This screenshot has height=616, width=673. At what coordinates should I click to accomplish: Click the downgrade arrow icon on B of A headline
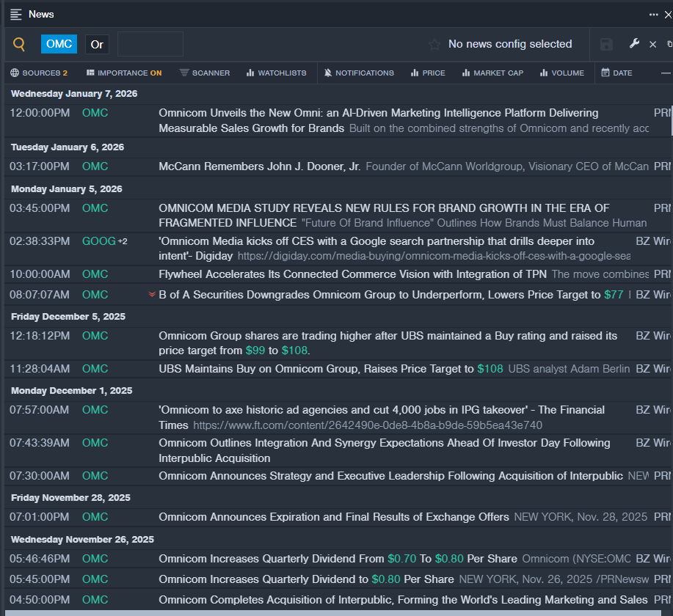(152, 295)
